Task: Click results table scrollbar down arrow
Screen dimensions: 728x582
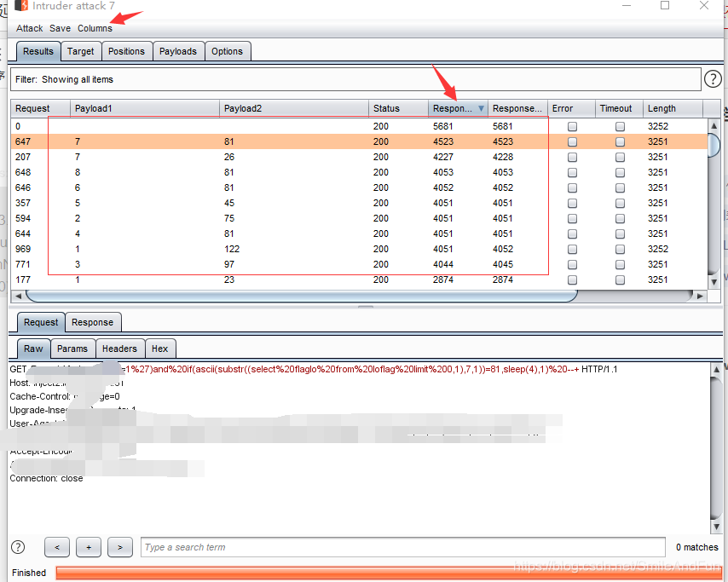Action: [x=714, y=281]
